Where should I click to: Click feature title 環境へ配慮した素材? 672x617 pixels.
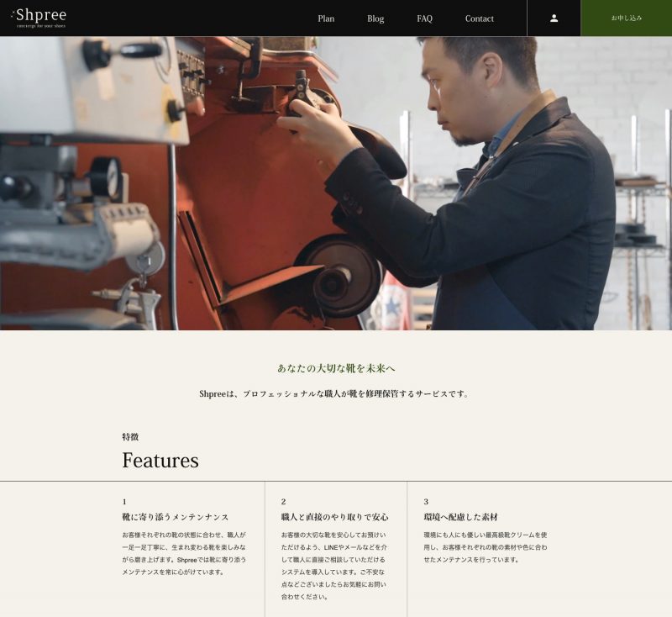(x=460, y=517)
